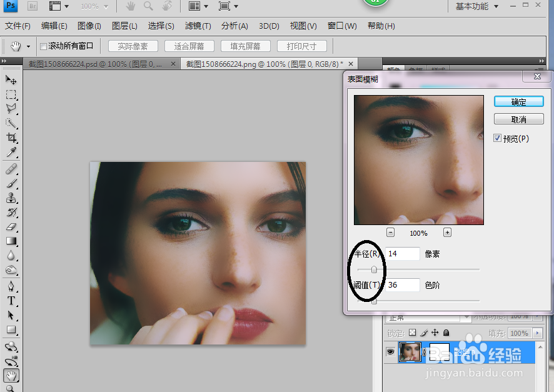This screenshot has width=554, height=392.
Task: Toggle lock position icon
Action: 435,333
